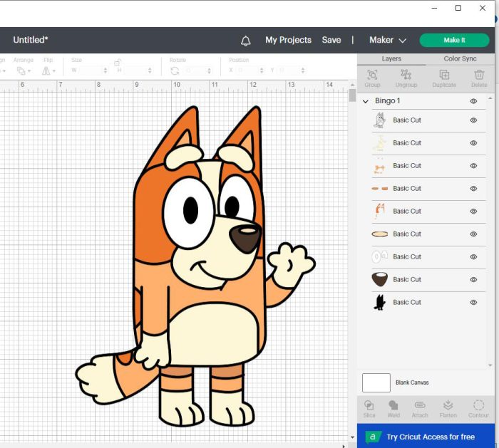499x448 pixels.
Task: Click the width size stepper
Action: click(106, 71)
